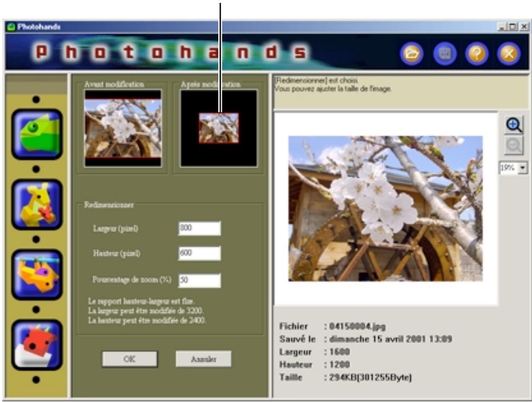532x402 pixels.
Task: Click the Largeur (pixel) input field
Action: coord(200,228)
